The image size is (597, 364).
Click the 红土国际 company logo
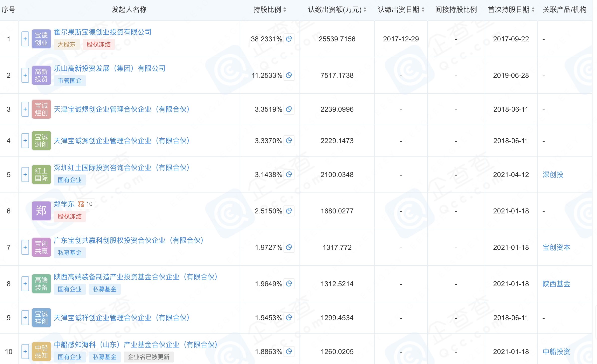click(41, 175)
